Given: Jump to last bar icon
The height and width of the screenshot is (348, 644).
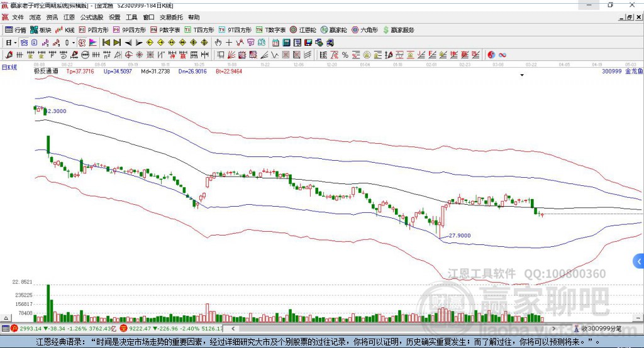Looking at the screenshot, I should [117, 43].
